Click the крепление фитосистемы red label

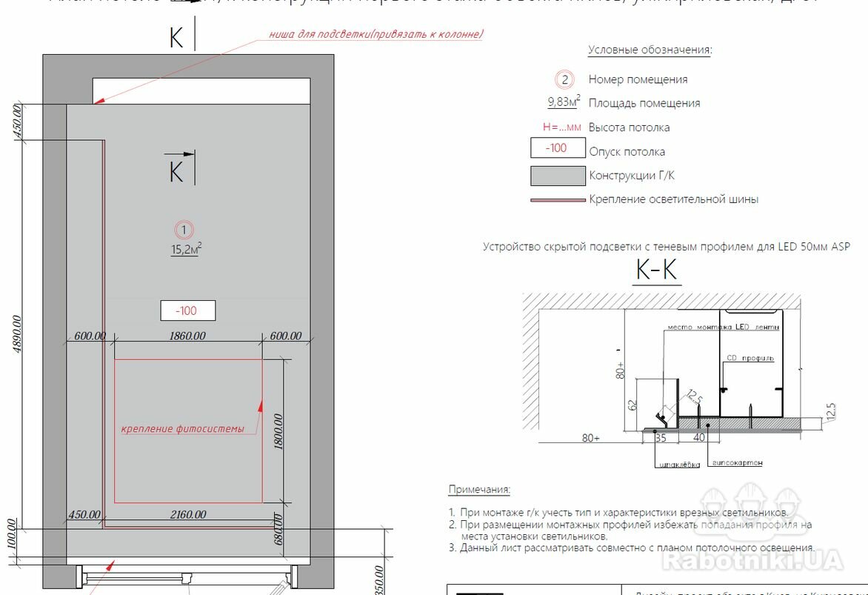(x=183, y=428)
